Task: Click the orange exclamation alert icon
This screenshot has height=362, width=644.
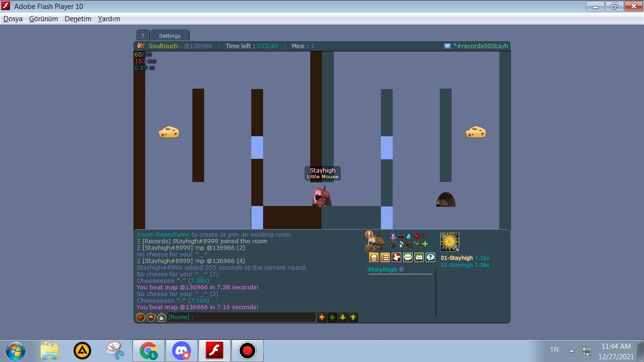Action: pyautogui.click(x=369, y=234)
